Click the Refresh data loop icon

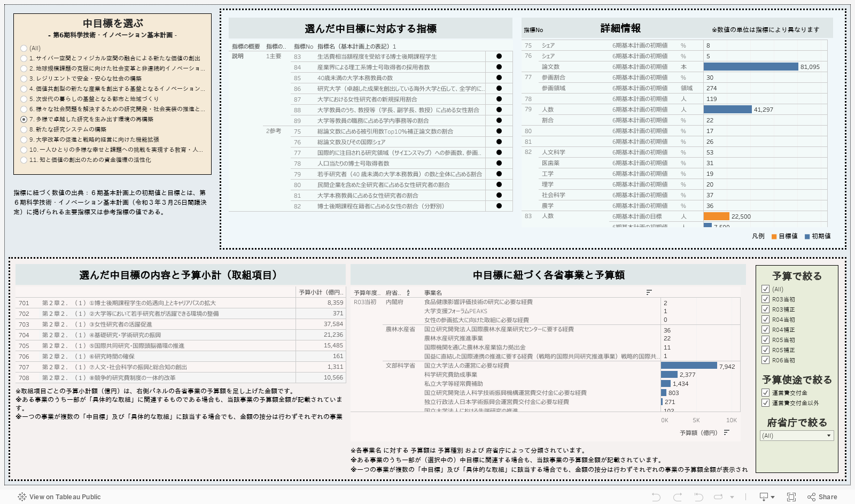719,497
